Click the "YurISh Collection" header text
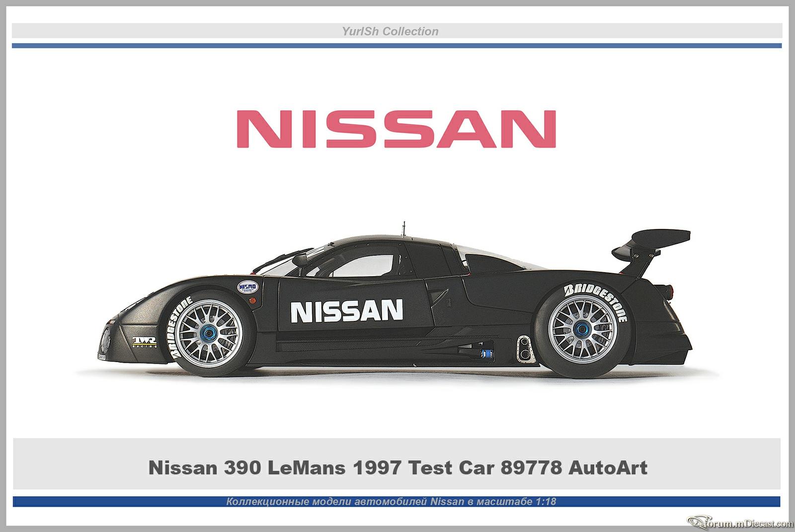The image size is (795, 532). pos(390,31)
